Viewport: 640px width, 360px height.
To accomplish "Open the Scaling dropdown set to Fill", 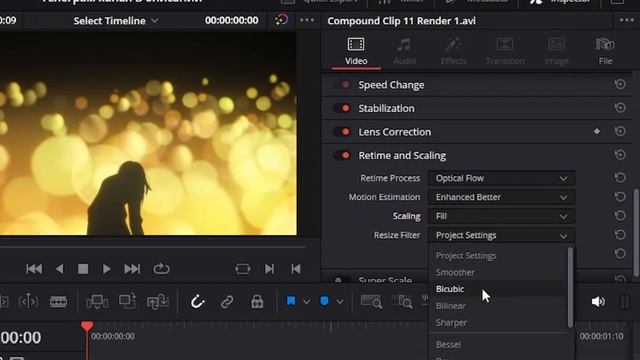I will coord(501,216).
